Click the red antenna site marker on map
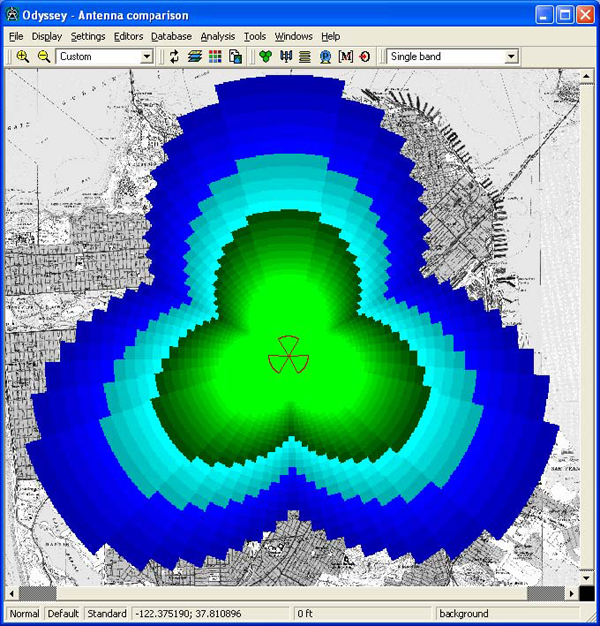 [x=283, y=356]
